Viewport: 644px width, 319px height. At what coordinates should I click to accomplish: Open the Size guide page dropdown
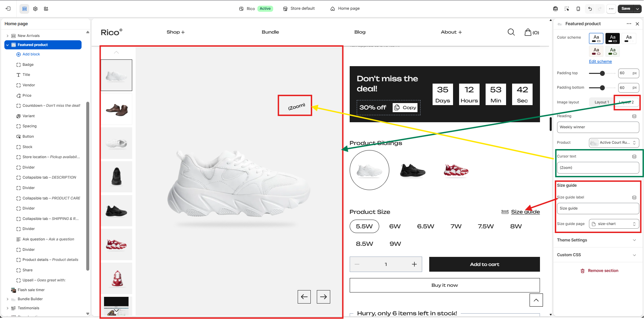[614, 224]
